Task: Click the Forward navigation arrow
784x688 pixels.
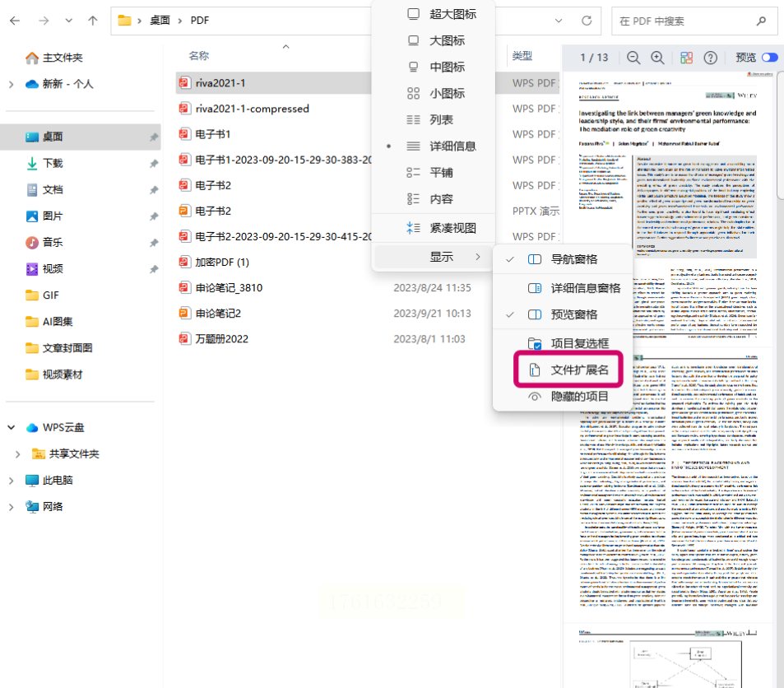Action: tap(44, 21)
